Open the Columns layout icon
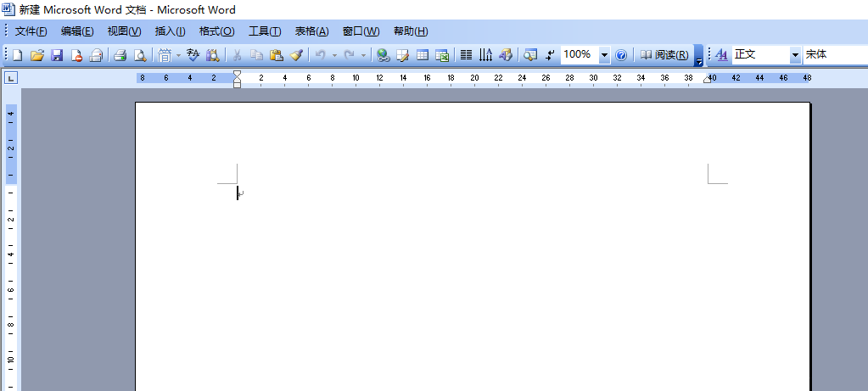 click(x=466, y=55)
